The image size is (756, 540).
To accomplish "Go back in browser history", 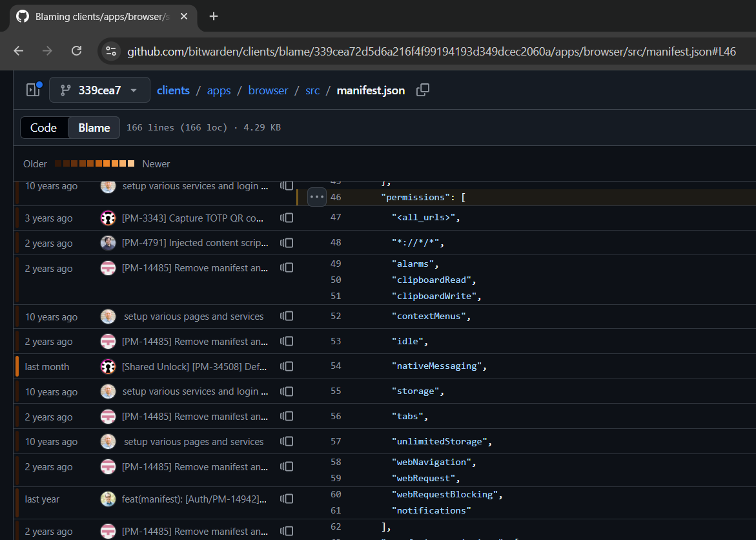I will (19, 50).
